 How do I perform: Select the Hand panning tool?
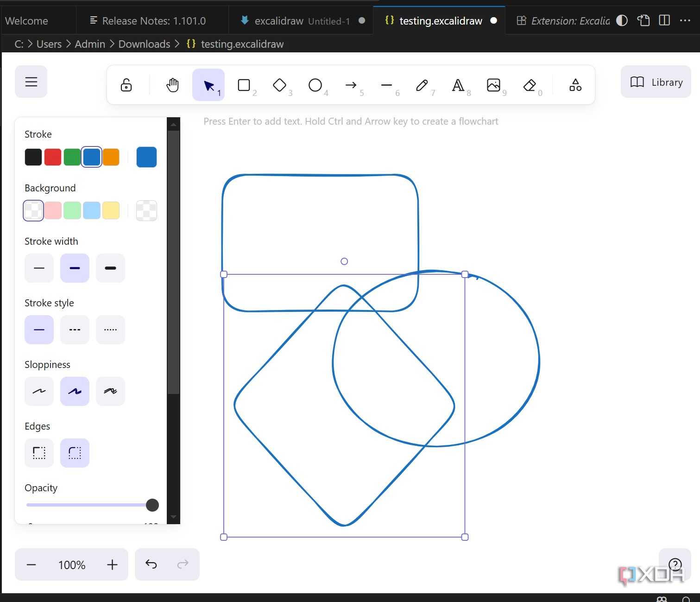pyautogui.click(x=172, y=85)
